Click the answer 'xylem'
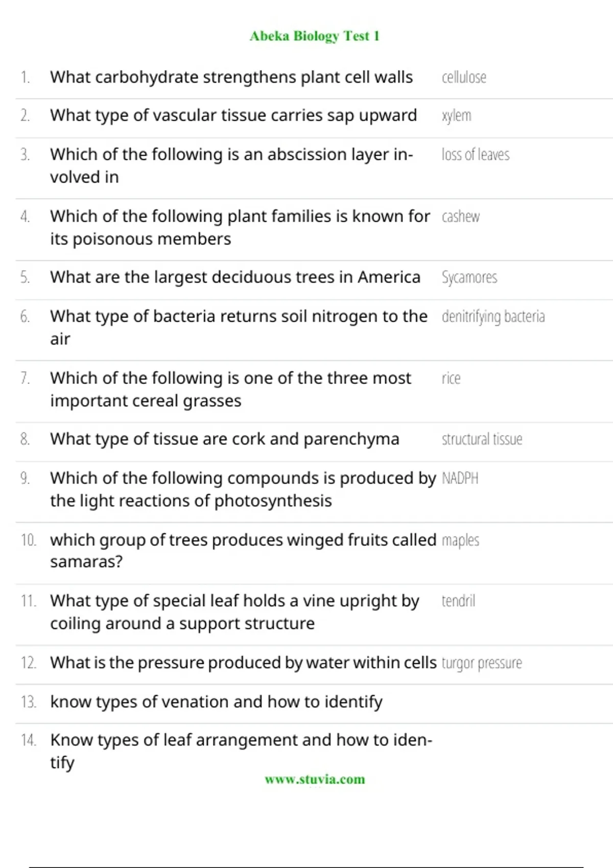613x868 pixels. click(x=456, y=116)
